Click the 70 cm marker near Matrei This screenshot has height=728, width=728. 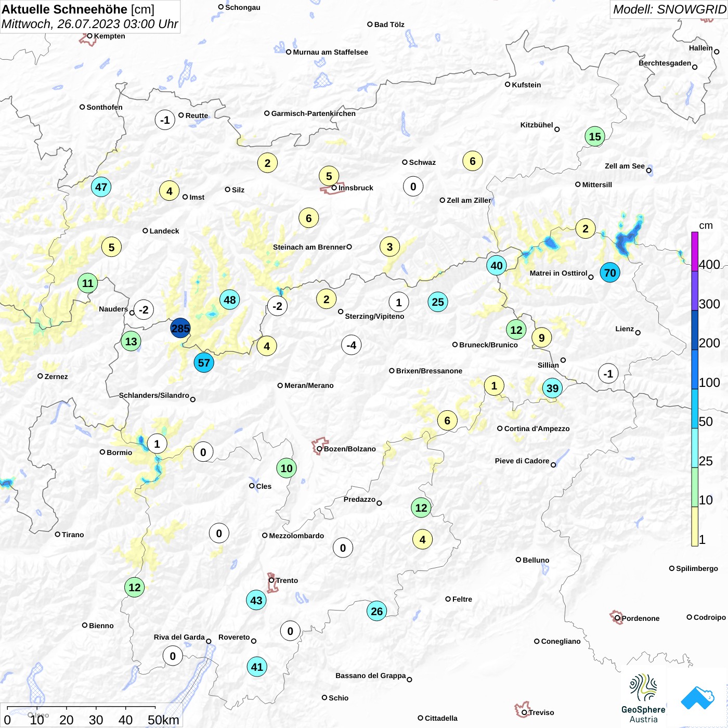[610, 272]
